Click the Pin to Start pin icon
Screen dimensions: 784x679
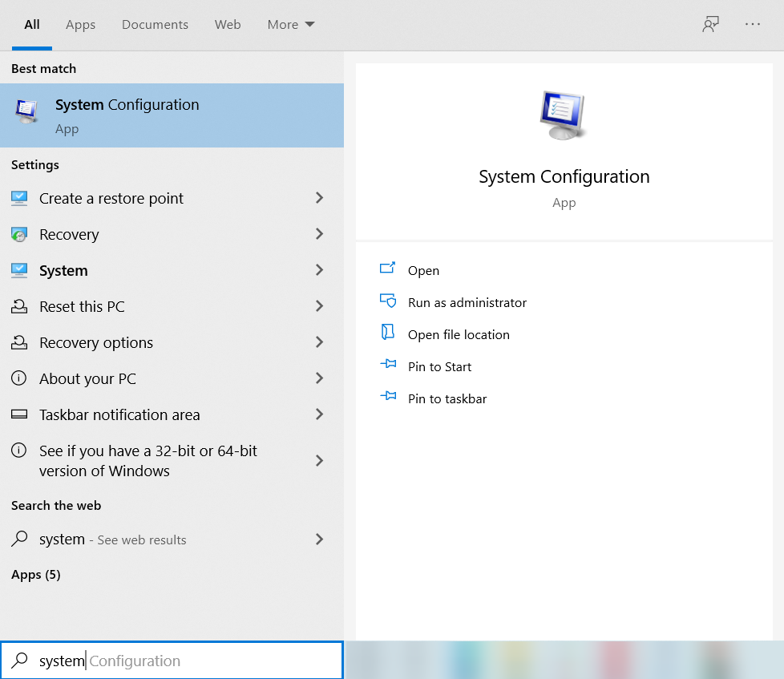(x=388, y=366)
